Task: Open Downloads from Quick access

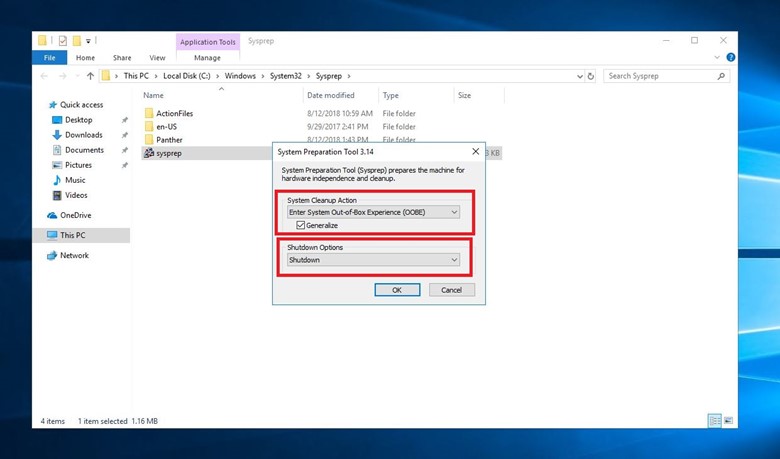Action: tap(83, 135)
